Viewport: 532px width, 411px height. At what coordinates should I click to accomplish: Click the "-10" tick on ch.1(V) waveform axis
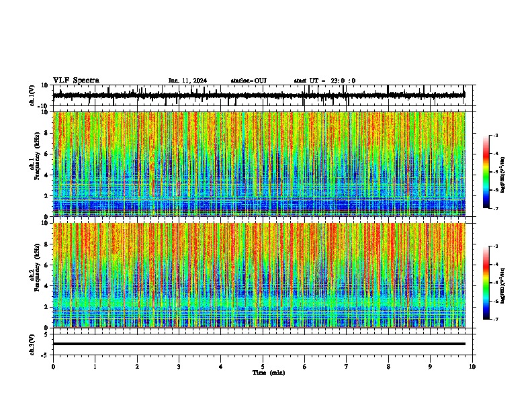coord(44,106)
